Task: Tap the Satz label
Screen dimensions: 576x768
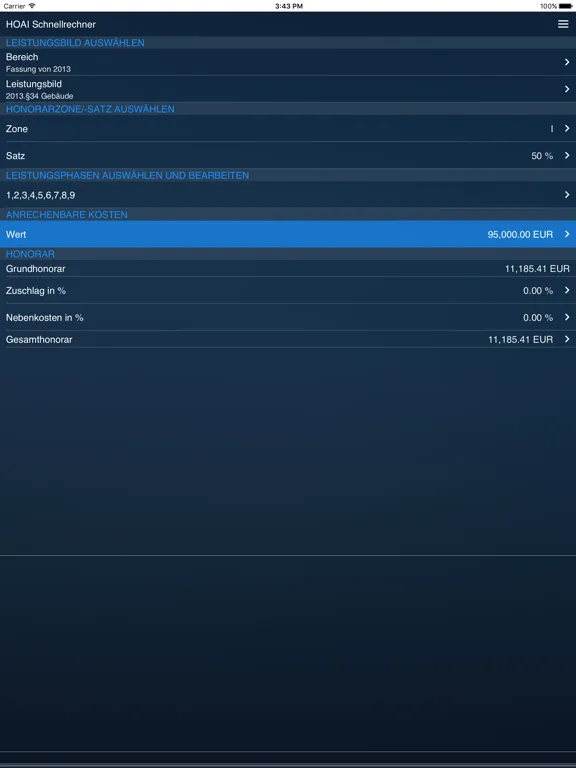Action: (x=15, y=156)
